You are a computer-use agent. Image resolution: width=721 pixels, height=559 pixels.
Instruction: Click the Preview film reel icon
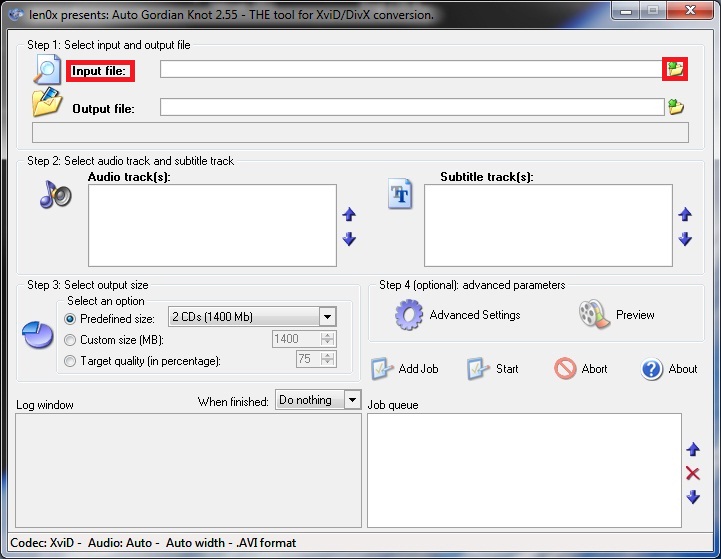coord(594,314)
